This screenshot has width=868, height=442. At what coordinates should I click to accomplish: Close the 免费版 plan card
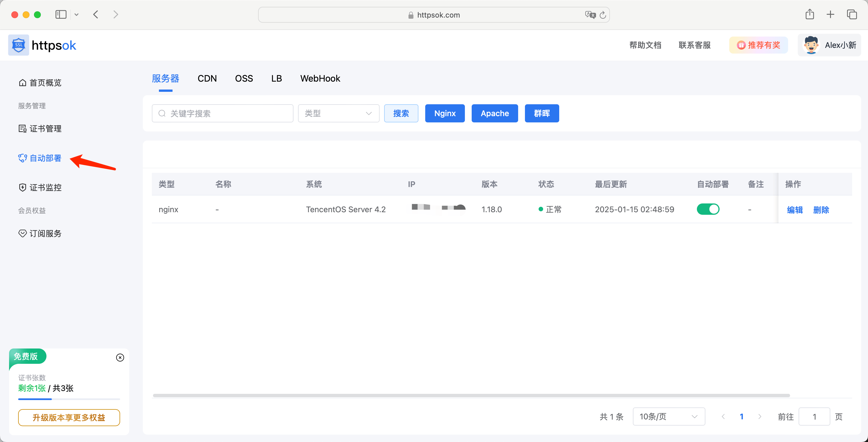pyautogui.click(x=120, y=358)
